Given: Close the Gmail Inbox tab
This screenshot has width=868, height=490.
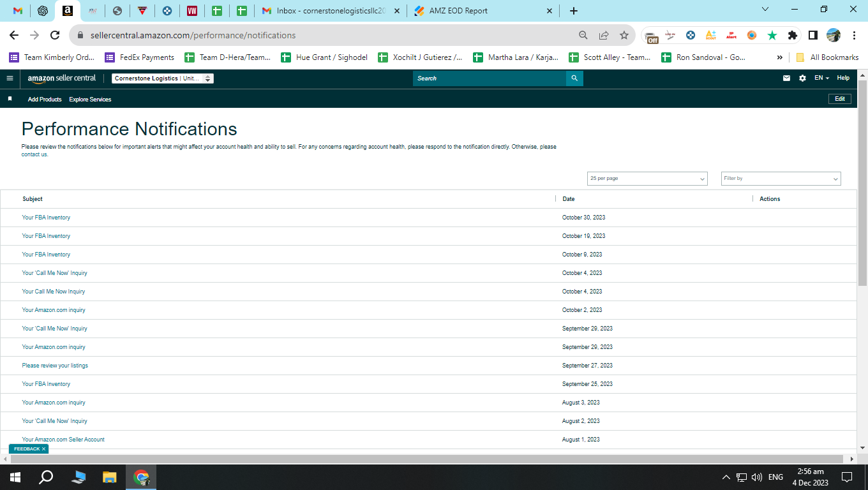Looking at the screenshot, I should (398, 11).
